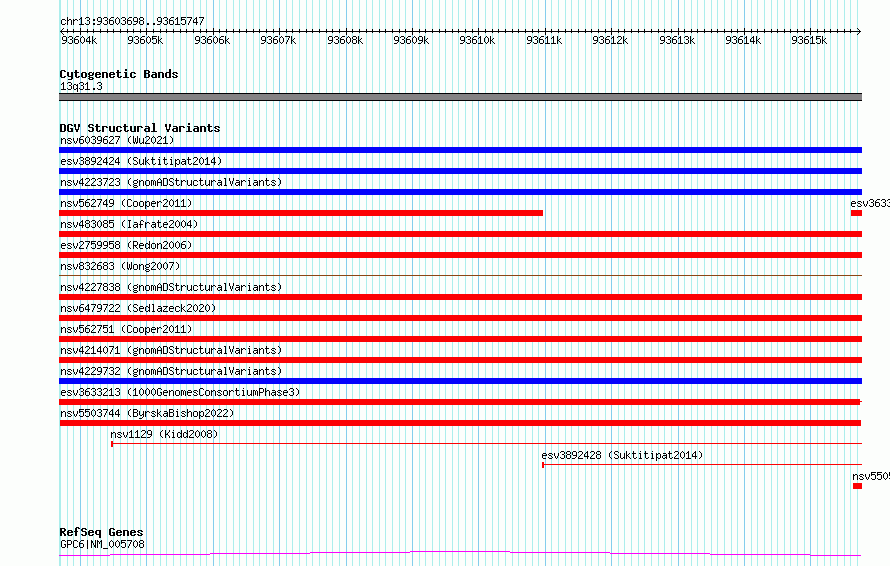
Task: Click the 93606k ruler tick label
Action: tap(212, 40)
